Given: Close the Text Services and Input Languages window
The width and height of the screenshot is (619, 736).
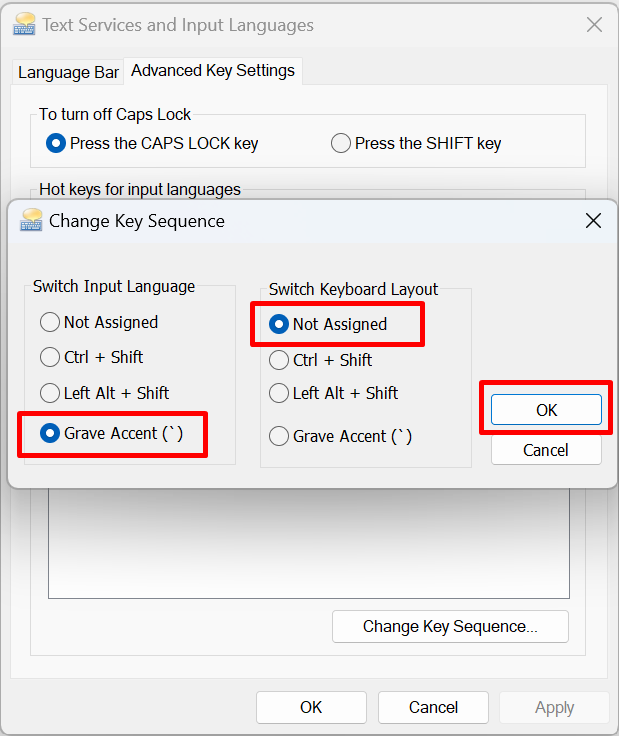Looking at the screenshot, I should pyautogui.click(x=594, y=25).
